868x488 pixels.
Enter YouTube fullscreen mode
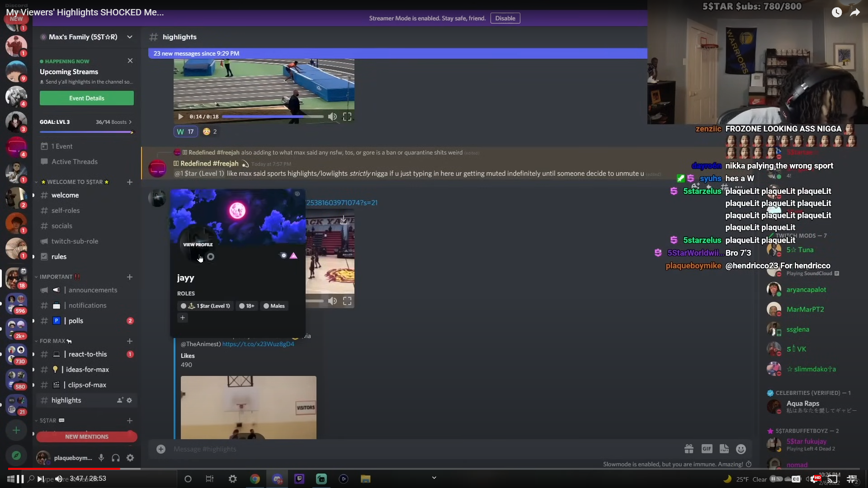tap(852, 479)
